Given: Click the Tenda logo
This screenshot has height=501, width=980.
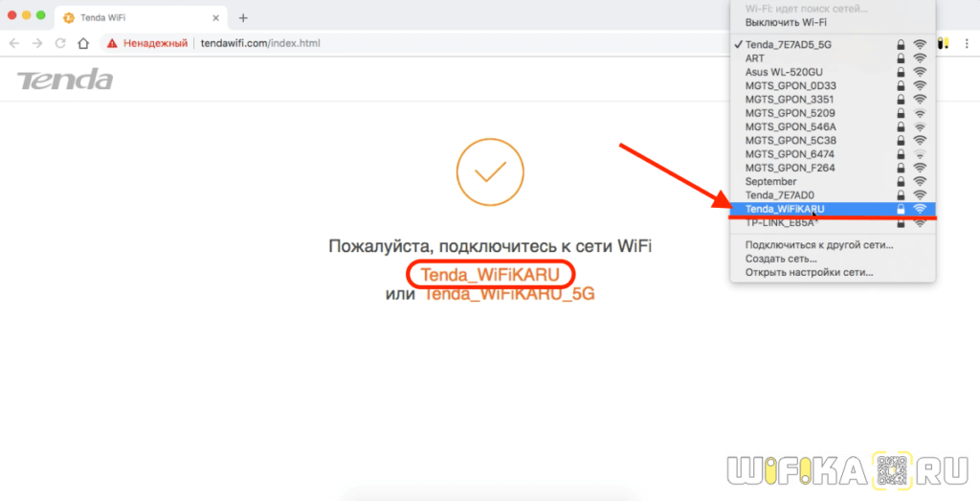Looking at the screenshot, I should 65,80.
